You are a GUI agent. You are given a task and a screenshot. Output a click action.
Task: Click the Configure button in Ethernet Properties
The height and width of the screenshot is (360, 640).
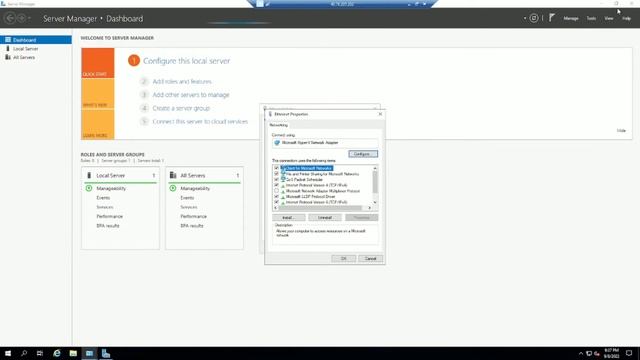tap(363, 154)
